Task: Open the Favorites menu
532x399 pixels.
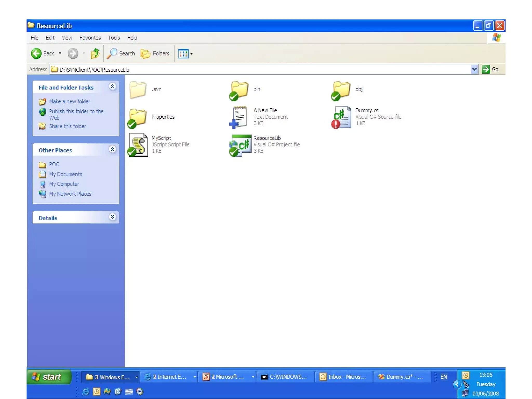Action: (x=90, y=38)
